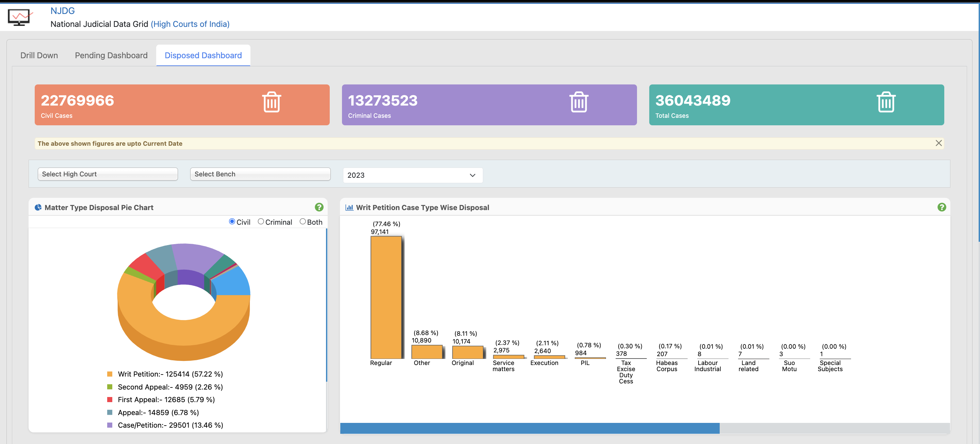This screenshot has width=980, height=444.
Task: Click orange Writ Petition legend swatch
Action: pos(110,374)
